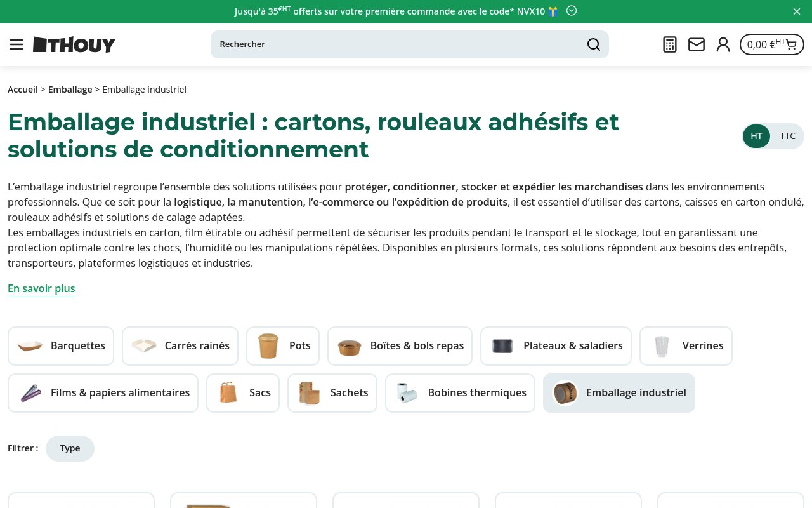Click the THOUY logo
The height and width of the screenshot is (508, 812).
tap(74, 44)
